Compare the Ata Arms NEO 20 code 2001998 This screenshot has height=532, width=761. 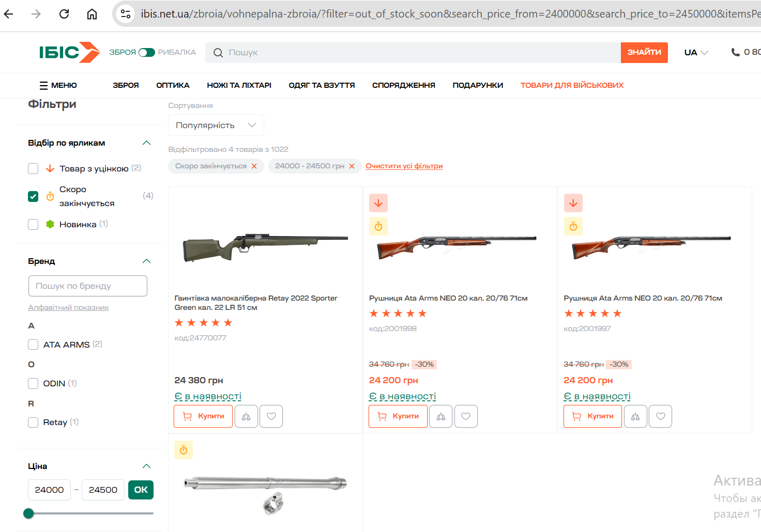pyautogui.click(x=441, y=416)
